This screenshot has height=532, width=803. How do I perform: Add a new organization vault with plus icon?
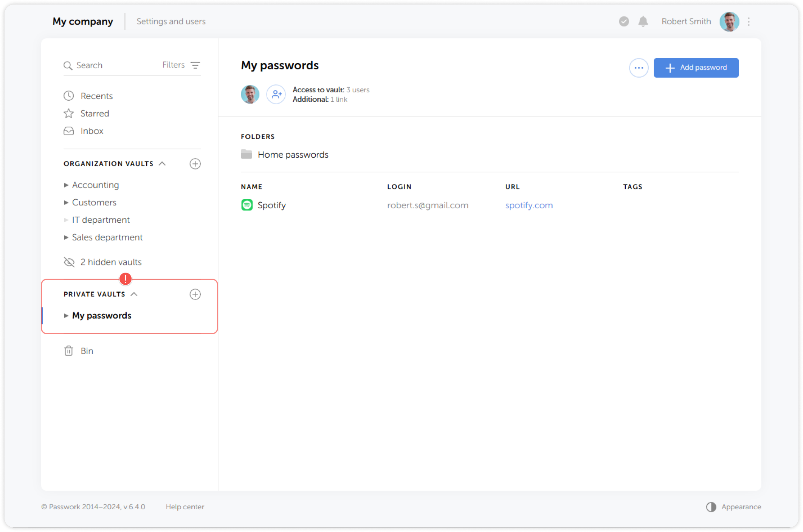pos(195,164)
